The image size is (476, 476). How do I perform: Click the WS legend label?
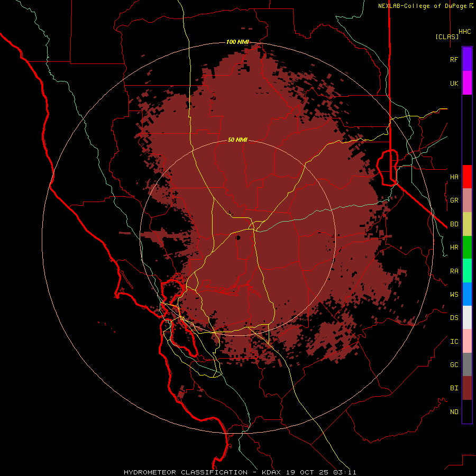tap(454, 295)
